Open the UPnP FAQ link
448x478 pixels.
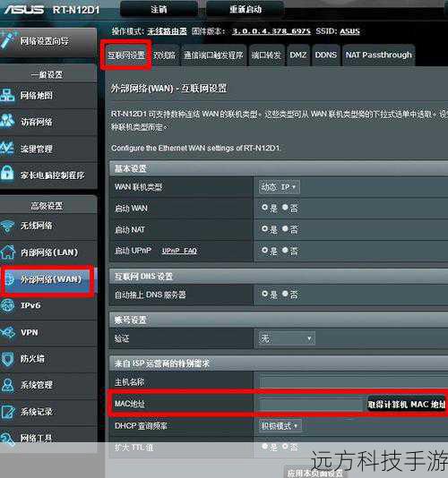[179, 251]
